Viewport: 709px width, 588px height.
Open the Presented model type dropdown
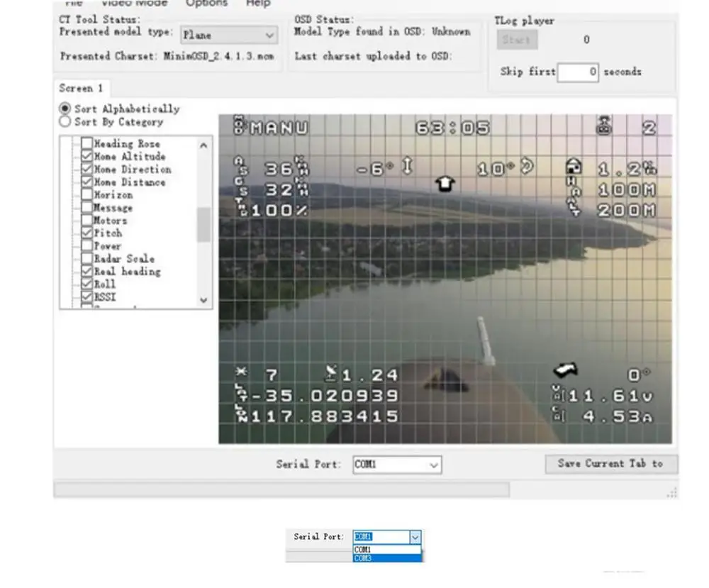click(229, 35)
